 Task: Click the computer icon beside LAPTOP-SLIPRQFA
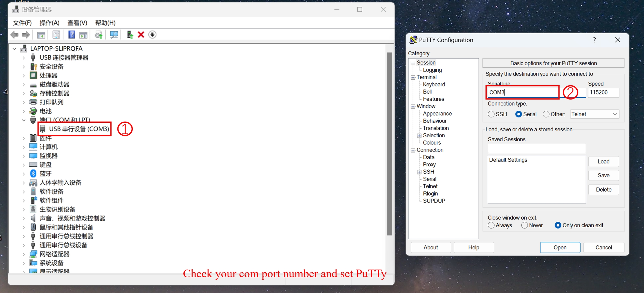24,48
